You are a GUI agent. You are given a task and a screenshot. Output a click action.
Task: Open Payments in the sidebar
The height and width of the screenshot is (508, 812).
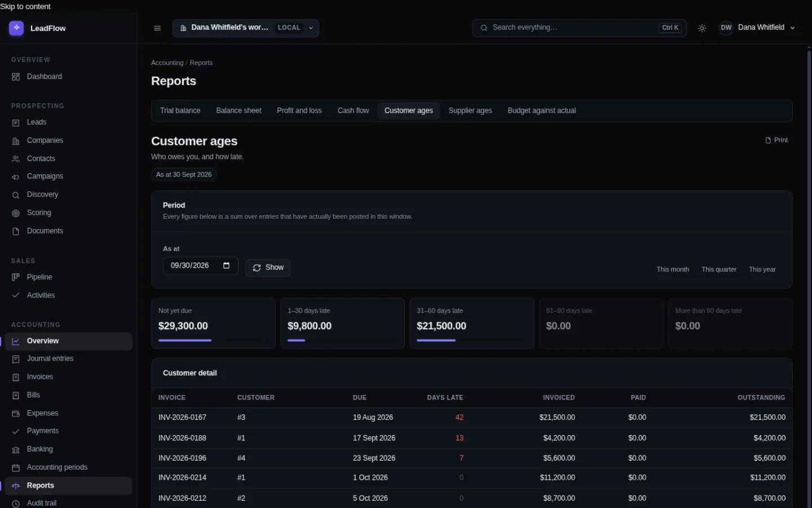click(x=69, y=431)
